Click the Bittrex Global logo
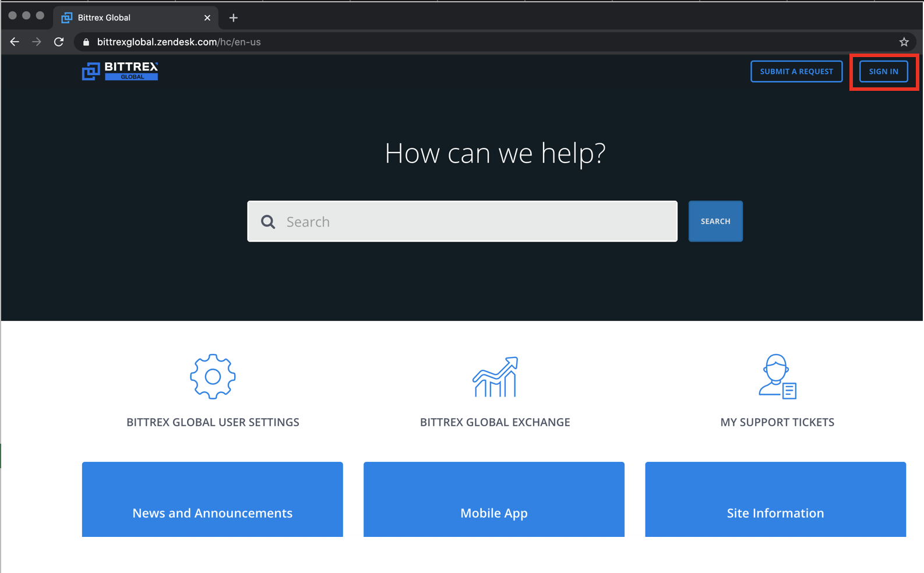Viewport: 924px width, 573px height. 120,71
